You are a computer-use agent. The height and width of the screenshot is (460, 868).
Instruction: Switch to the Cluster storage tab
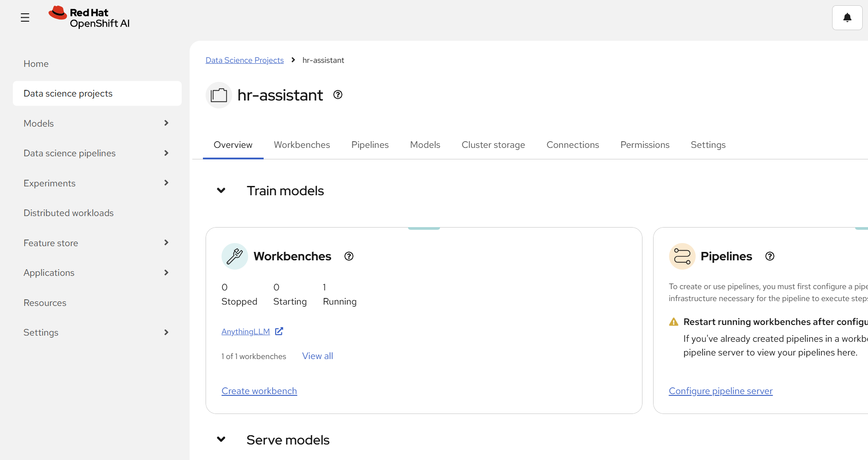point(493,144)
